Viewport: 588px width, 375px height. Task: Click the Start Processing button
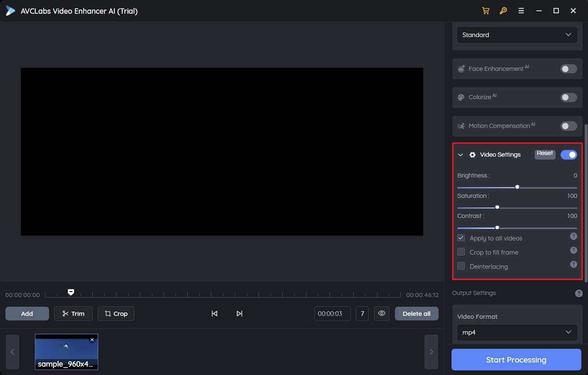coord(516,360)
